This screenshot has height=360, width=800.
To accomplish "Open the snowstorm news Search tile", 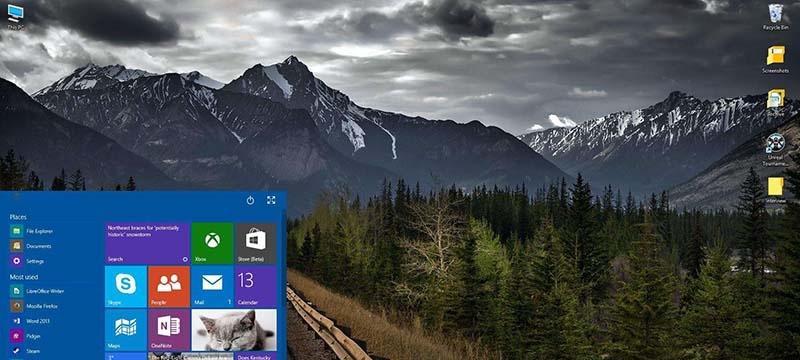I will [x=147, y=243].
